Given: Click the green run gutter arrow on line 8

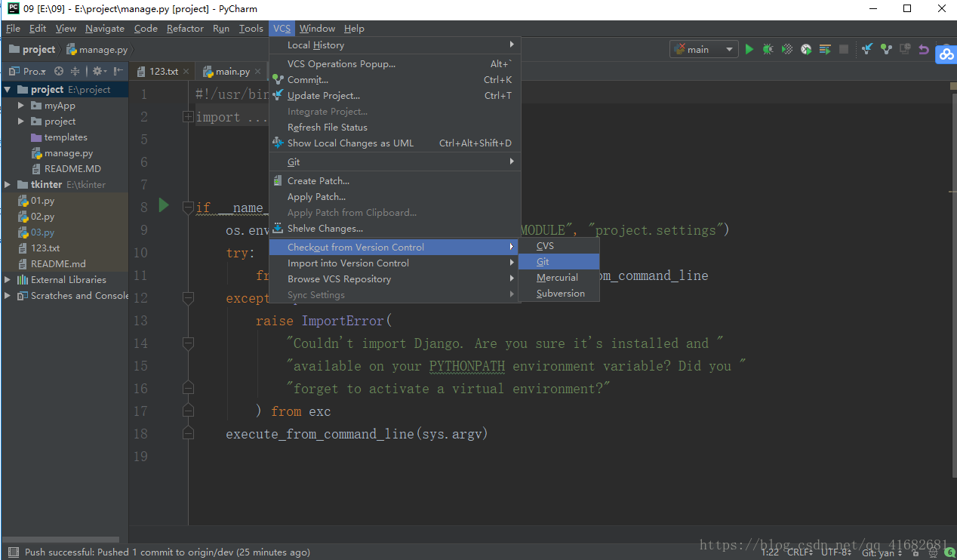Looking at the screenshot, I should click(x=164, y=205).
